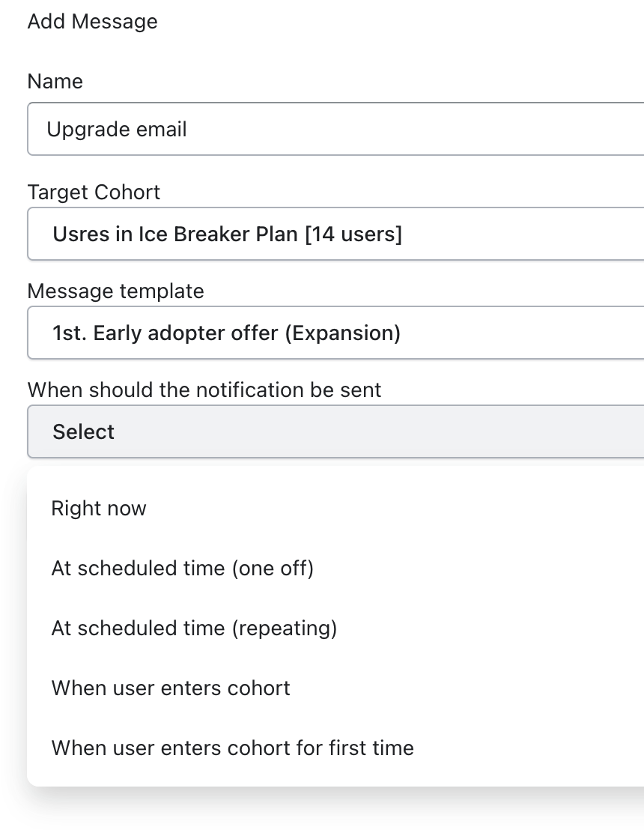Choose When user enters cohort for first time
The height and width of the screenshot is (830, 644).
232,748
